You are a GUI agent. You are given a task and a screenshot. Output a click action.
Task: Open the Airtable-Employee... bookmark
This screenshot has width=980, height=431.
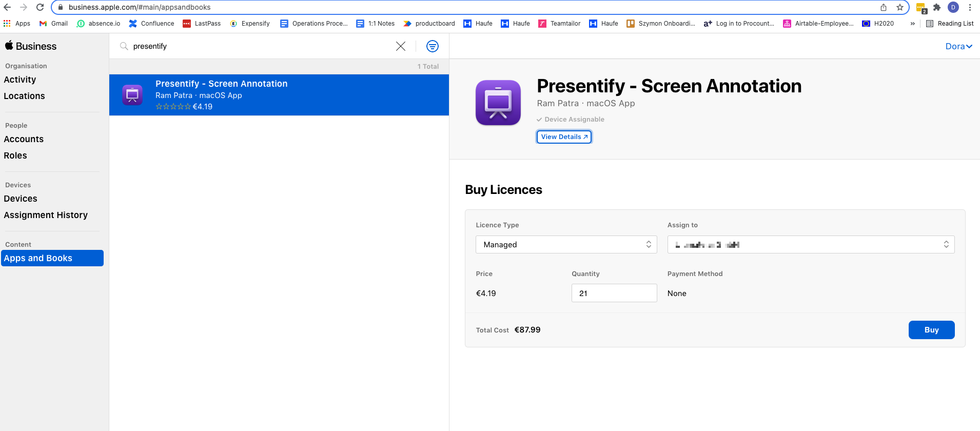pos(818,24)
